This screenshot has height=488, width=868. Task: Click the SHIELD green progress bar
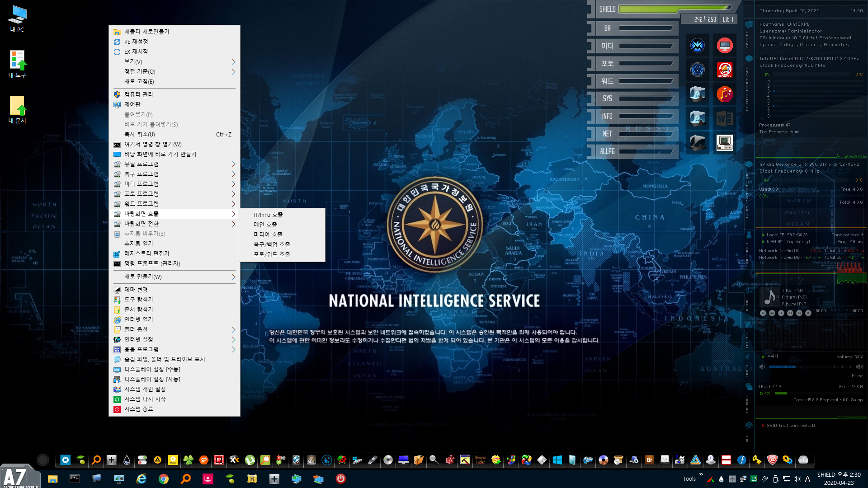tap(675, 9)
